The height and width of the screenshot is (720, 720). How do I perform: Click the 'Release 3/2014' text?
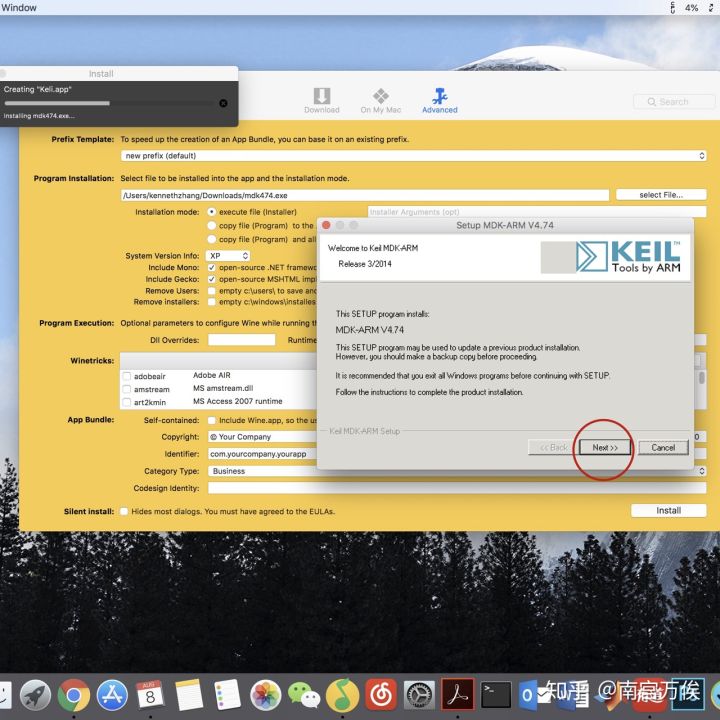(365, 264)
